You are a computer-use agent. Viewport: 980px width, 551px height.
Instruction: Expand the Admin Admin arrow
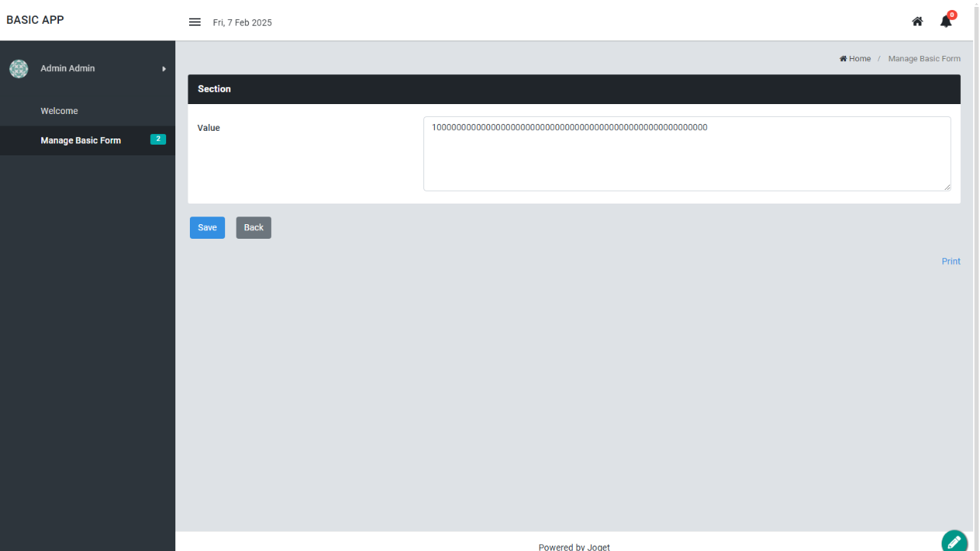coord(164,69)
